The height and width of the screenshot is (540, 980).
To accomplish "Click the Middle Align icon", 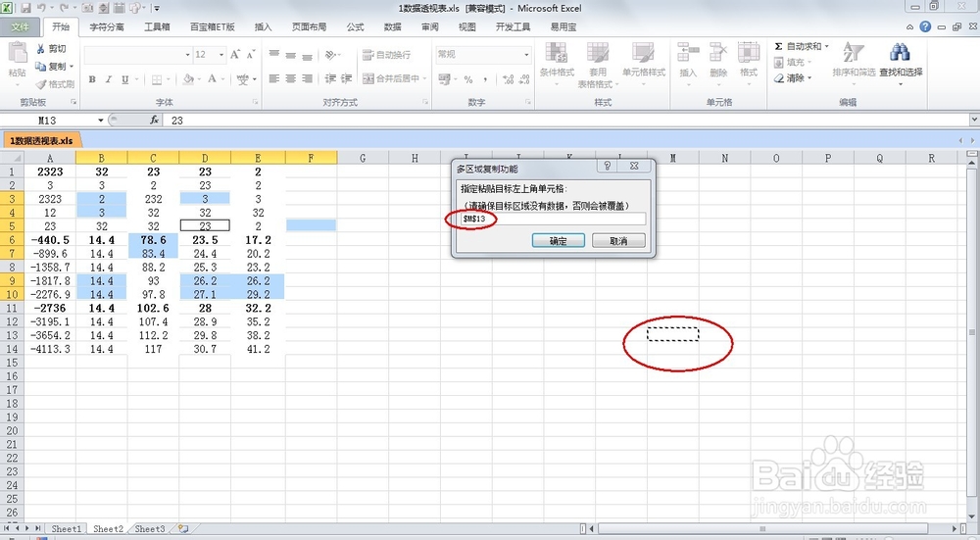I will (291, 54).
